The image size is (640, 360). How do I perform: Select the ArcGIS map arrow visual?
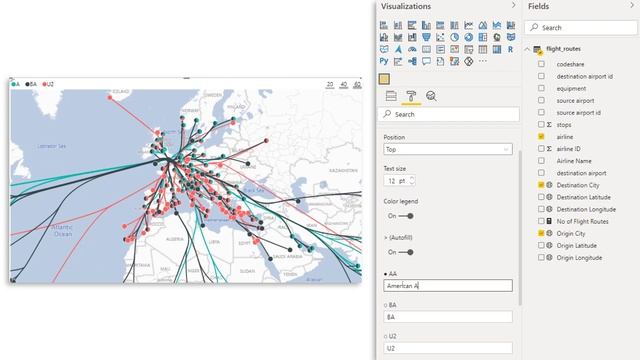tap(398, 49)
